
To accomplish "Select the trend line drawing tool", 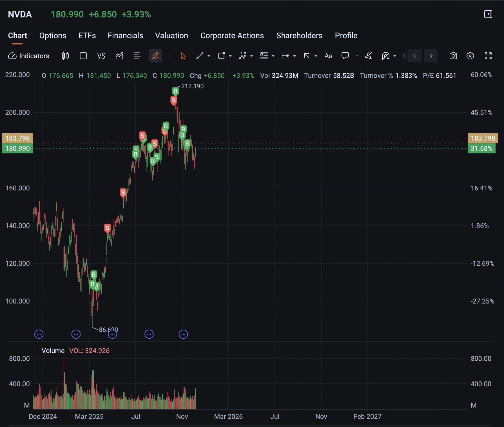I will click(x=200, y=56).
